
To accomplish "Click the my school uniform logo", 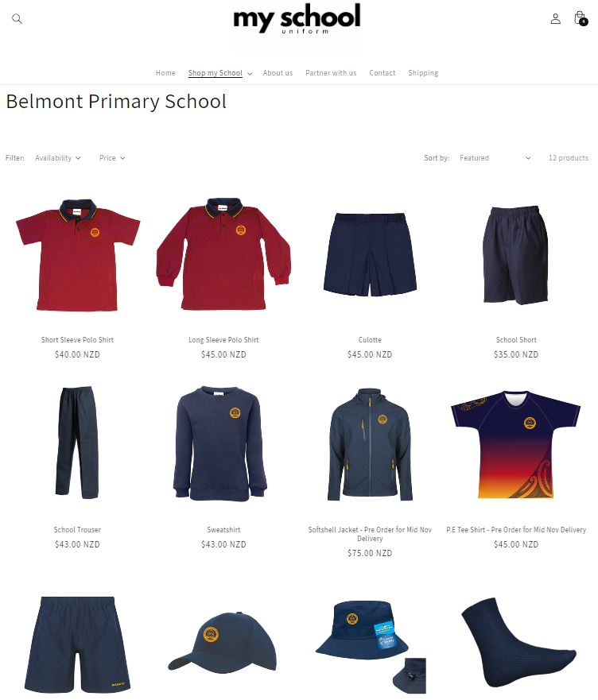I will (297, 19).
